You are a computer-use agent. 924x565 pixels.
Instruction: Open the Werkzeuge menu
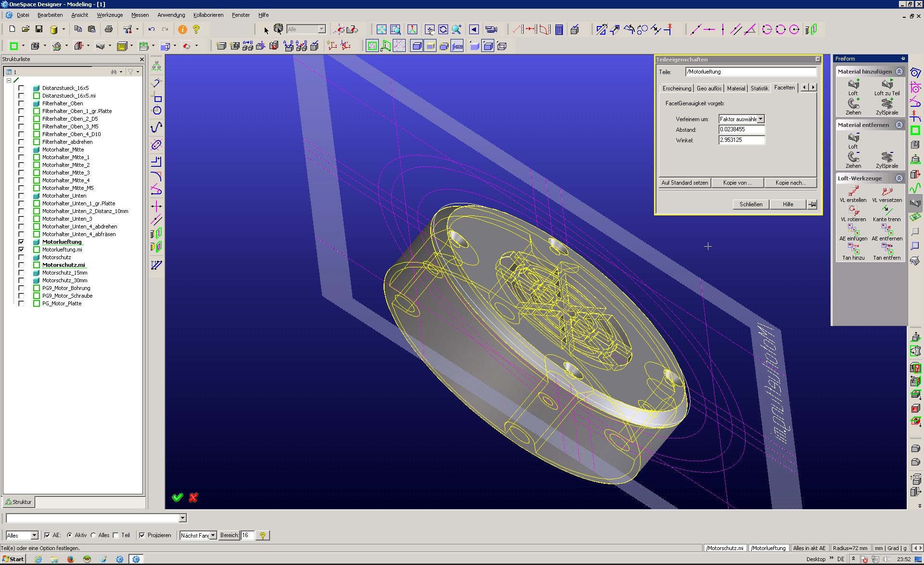(x=110, y=15)
